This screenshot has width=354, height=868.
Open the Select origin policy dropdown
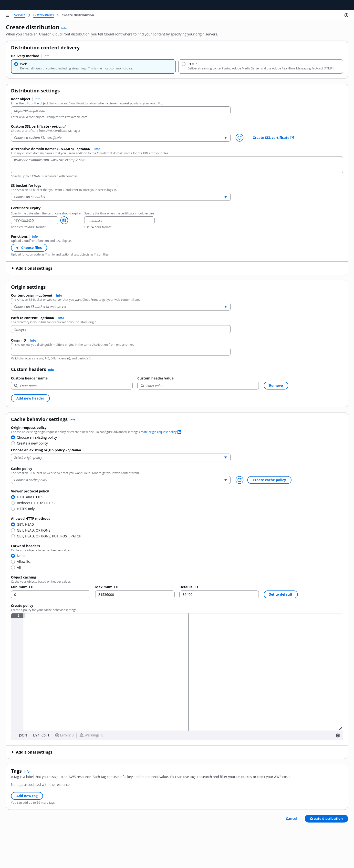click(120, 457)
